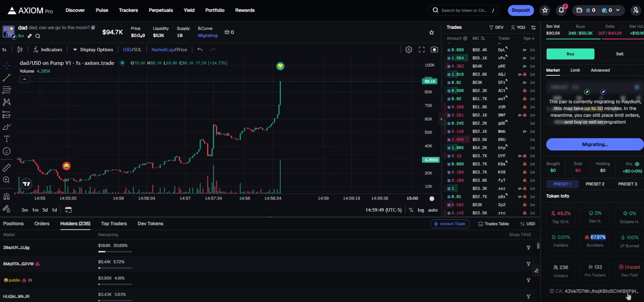
Task: Select the measure ruler tool
Action: coord(6,167)
